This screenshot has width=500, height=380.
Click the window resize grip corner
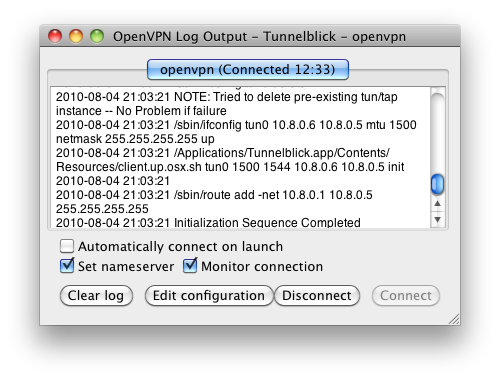pyautogui.click(x=454, y=319)
